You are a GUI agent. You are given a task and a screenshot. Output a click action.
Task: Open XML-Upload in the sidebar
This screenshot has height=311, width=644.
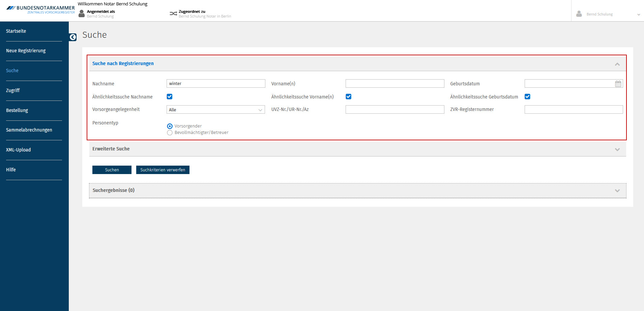coord(18,150)
